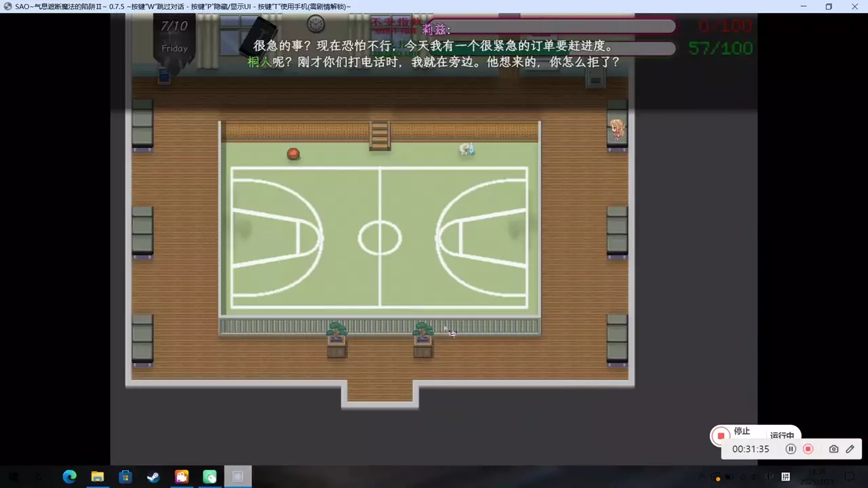
Task: Open Microsoft Edge from the taskbar
Action: [x=69, y=476]
